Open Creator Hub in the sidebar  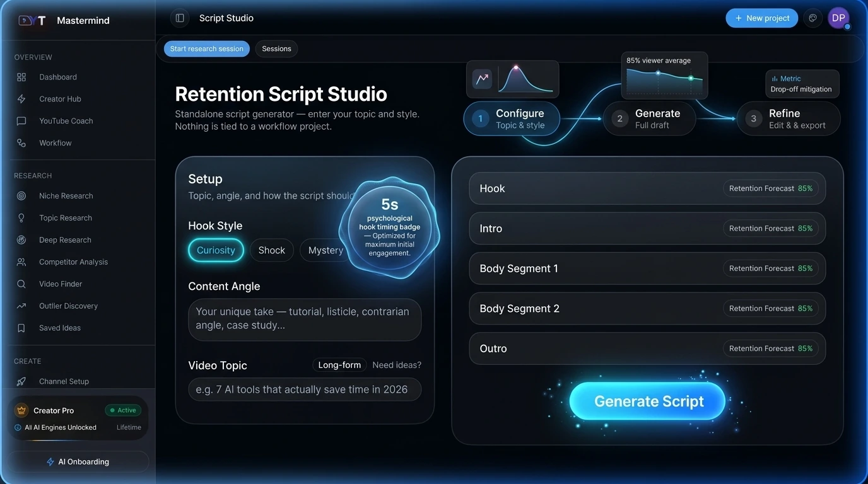point(60,99)
